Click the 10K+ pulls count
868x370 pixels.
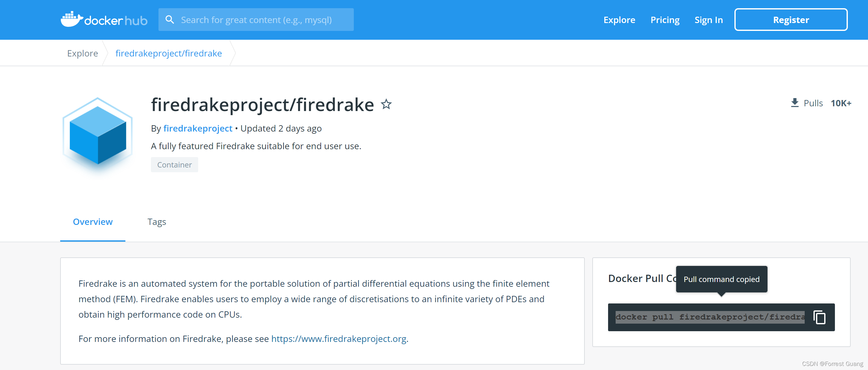841,103
